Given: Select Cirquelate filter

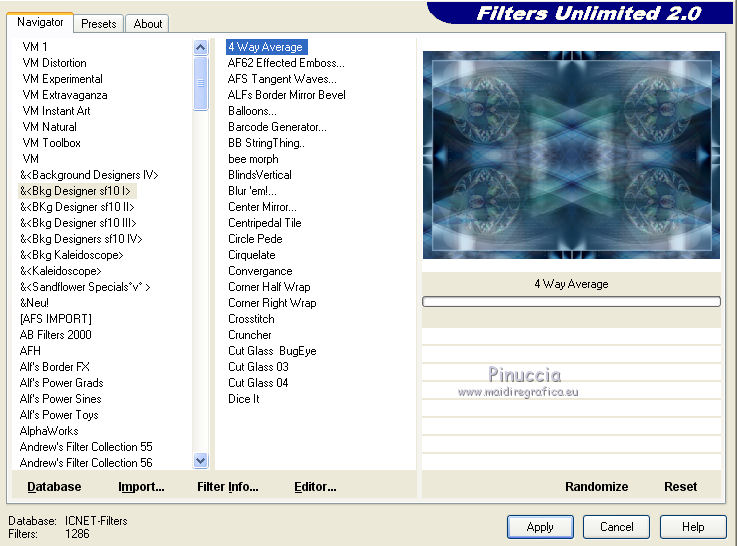Looking at the screenshot, I should pyautogui.click(x=252, y=255).
